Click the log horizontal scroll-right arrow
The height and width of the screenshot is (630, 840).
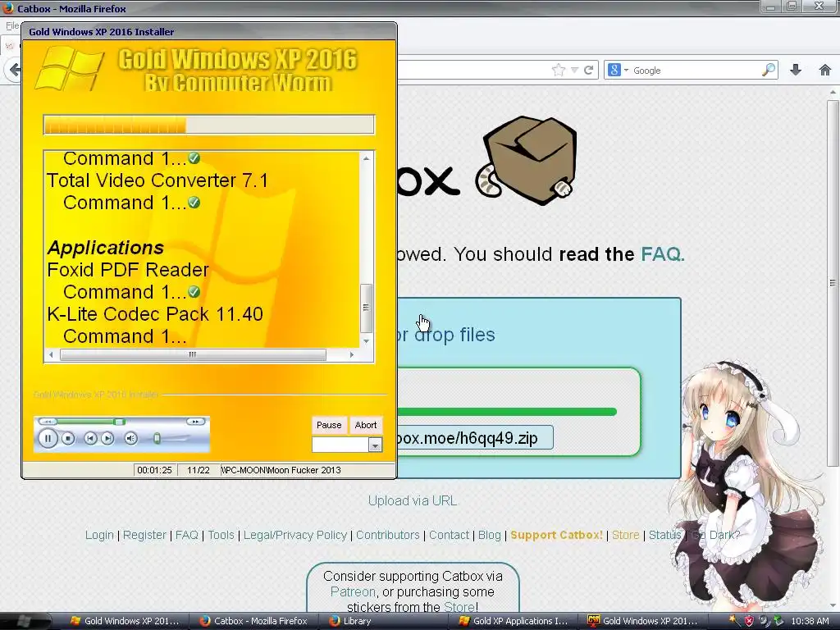[351, 354]
